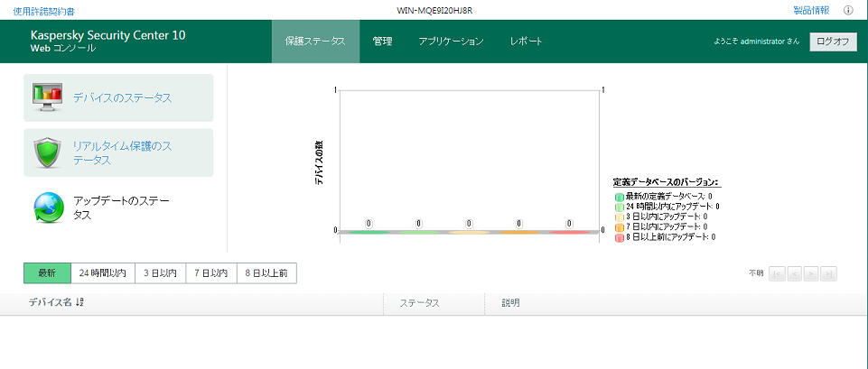This screenshot has width=868, height=369.
Task: Open the 管理 tab
Action: (x=383, y=42)
